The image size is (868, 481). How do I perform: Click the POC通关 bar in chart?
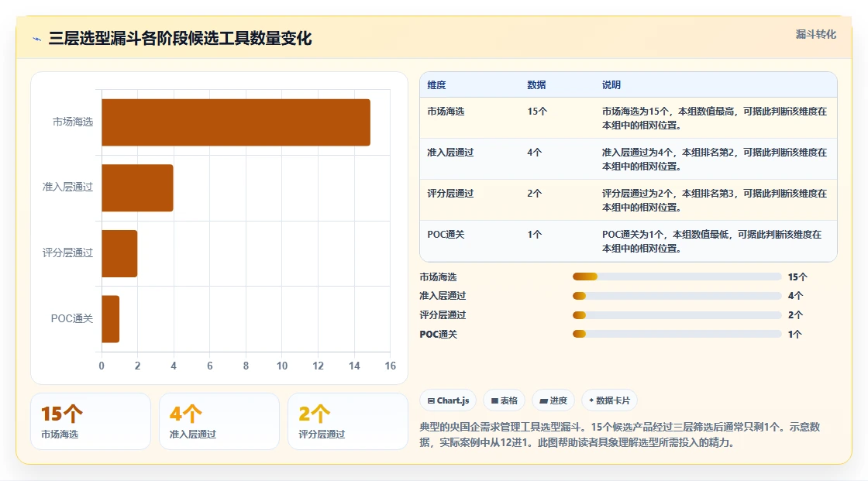111,319
